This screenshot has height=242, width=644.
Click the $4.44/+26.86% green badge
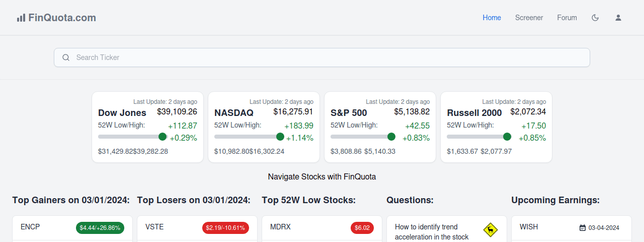(x=100, y=228)
